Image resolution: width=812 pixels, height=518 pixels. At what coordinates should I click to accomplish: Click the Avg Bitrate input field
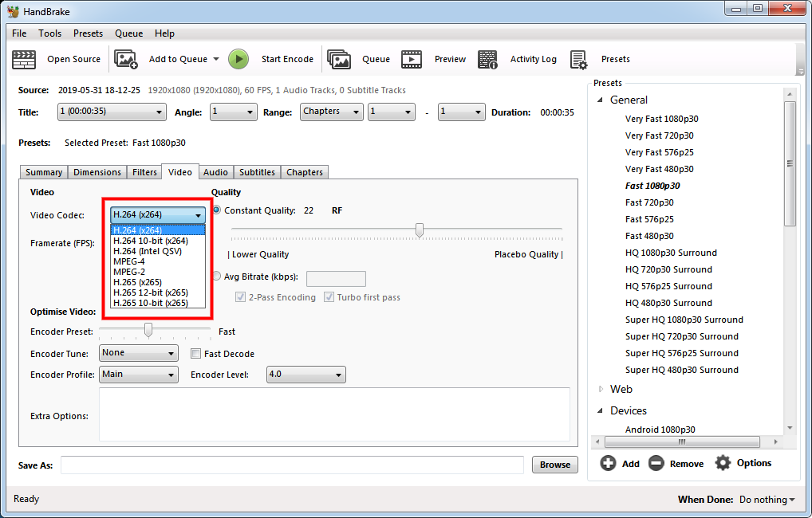click(336, 279)
